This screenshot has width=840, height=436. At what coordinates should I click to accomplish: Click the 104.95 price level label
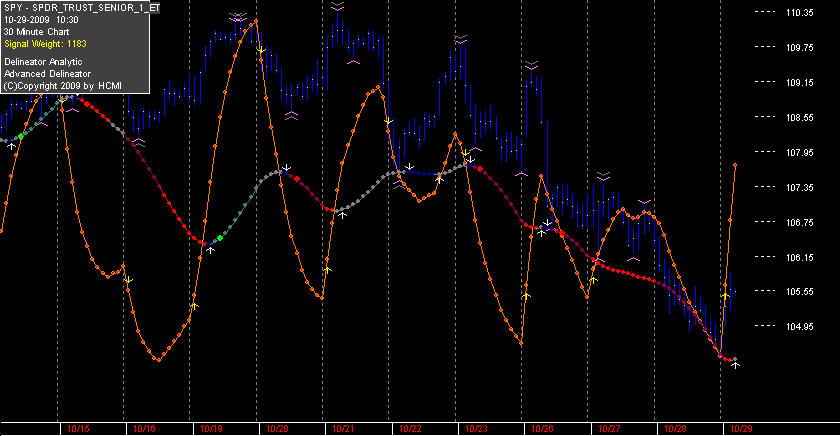[800, 327]
